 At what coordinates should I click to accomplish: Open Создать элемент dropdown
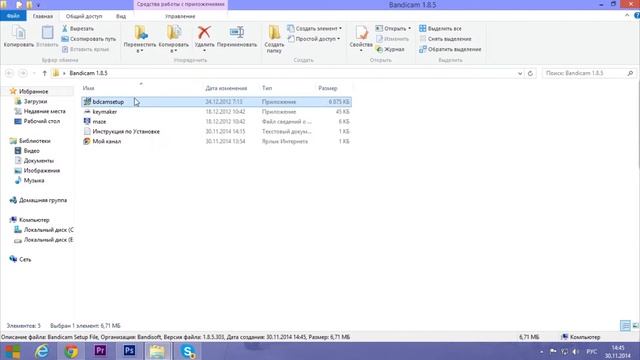pyautogui.click(x=314, y=29)
